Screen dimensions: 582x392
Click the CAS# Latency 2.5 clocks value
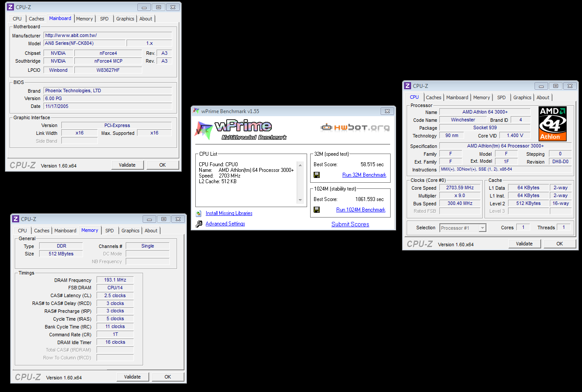[115, 295]
